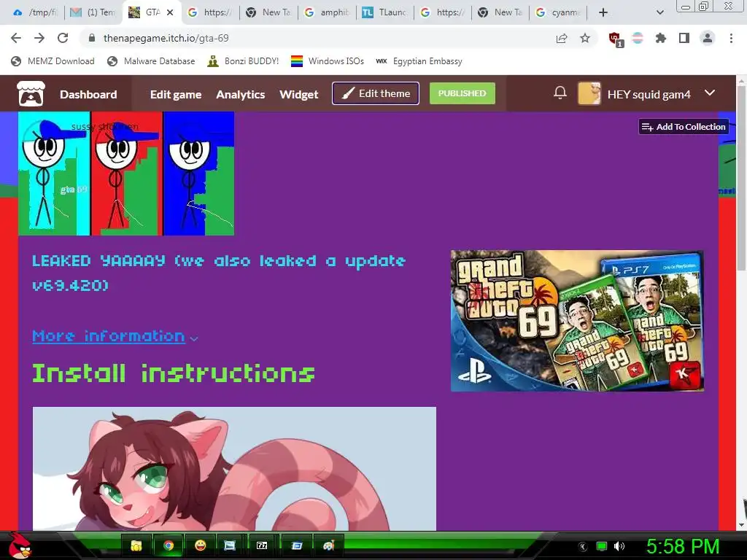Share this page icon in address bar
747x560 pixels.
click(562, 39)
